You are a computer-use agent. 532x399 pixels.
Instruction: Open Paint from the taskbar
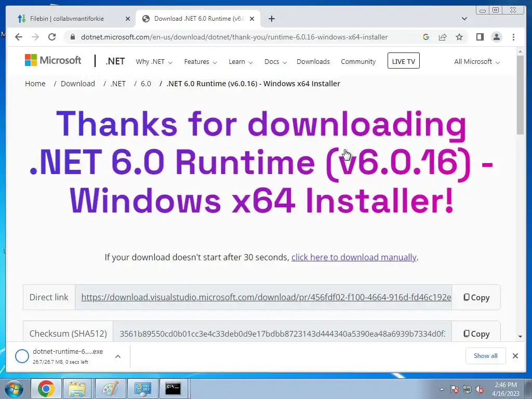tap(110, 389)
